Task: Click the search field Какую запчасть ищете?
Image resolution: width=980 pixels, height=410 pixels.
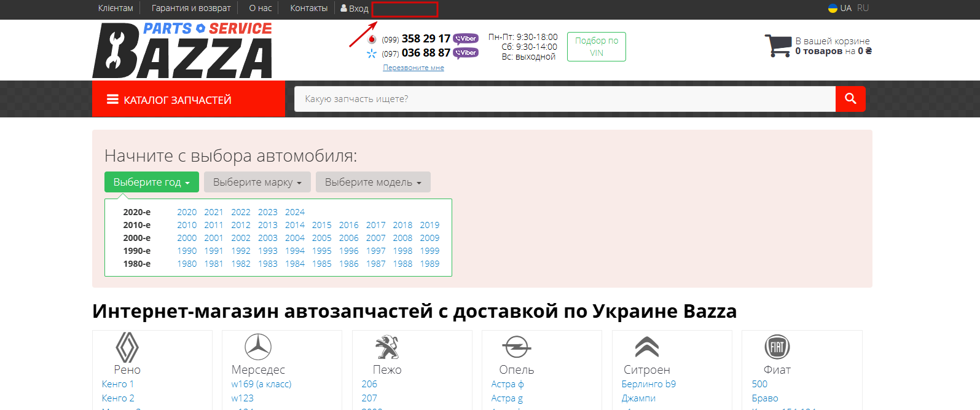Action: [565, 99]
